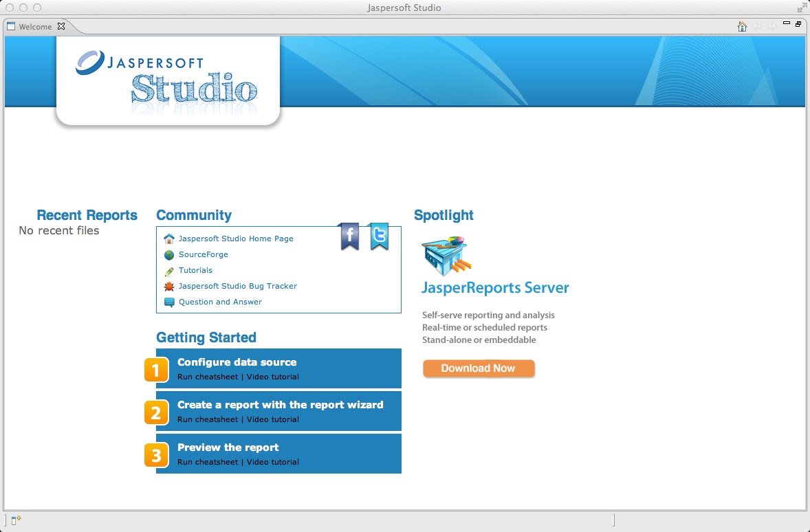Open Video tutorial for Preview the report
810x532 pixels.
[x=273, y=462]
